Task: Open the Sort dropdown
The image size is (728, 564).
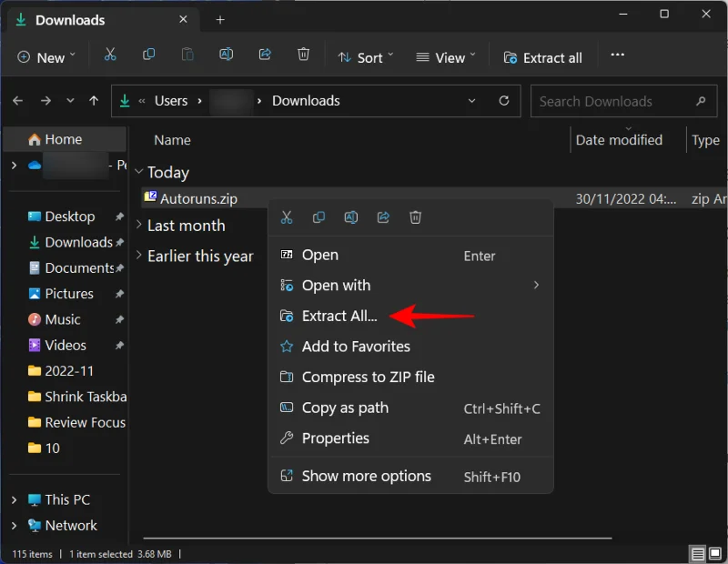Action: pos(366,57)
